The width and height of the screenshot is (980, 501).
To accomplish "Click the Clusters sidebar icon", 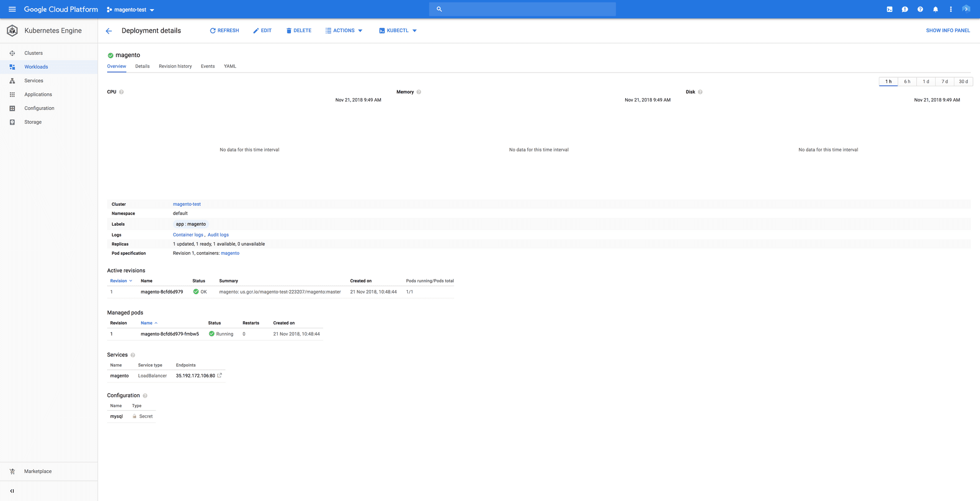I will 12,53.
